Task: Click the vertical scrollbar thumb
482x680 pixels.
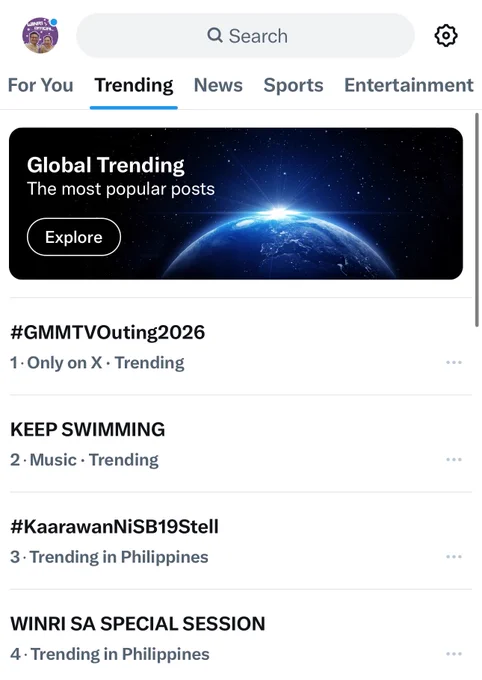Action: [477, 220]
